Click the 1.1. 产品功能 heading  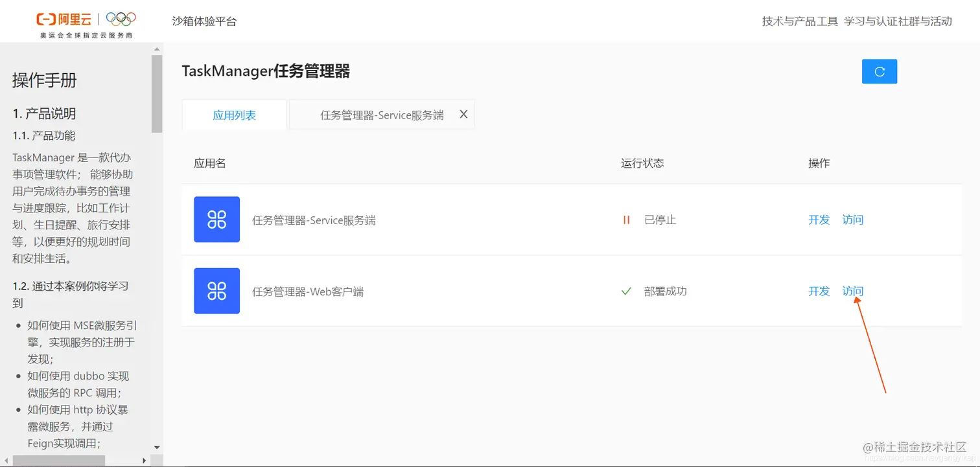click(44, 135)
